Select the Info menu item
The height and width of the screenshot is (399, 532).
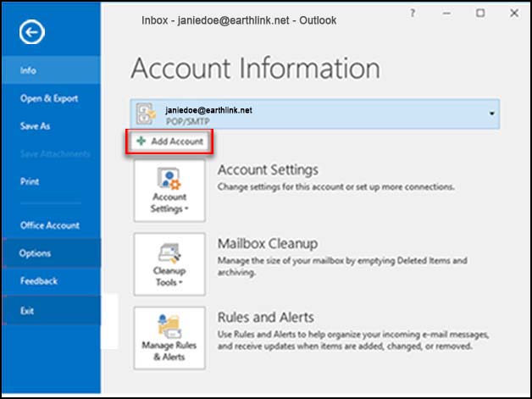[51, 70]
